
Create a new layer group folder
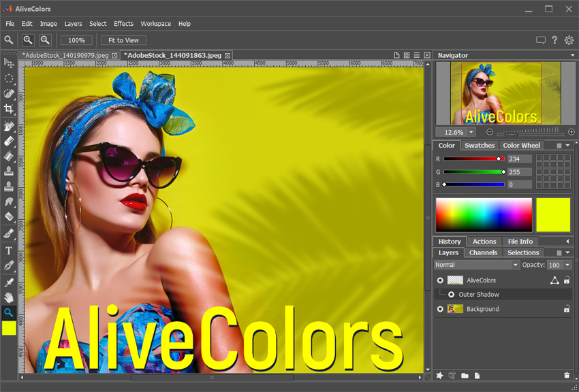coord(465,375)
